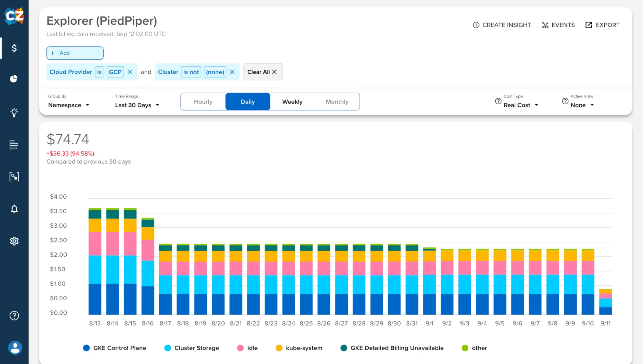643x364 pixels.
Task: Open the bracketed graph icon in sidebar
Action: point(14,177)
